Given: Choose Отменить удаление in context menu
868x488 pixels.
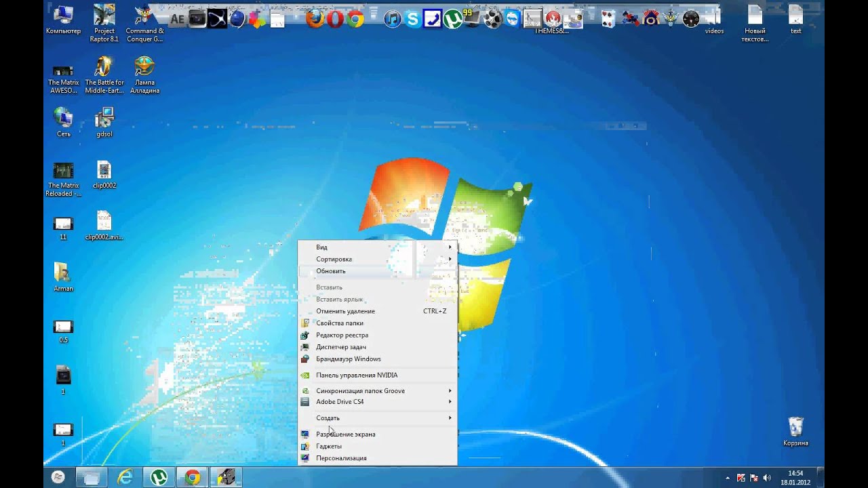Looking at the screenshot, I should pyautogui.click(x=378, y=311).
